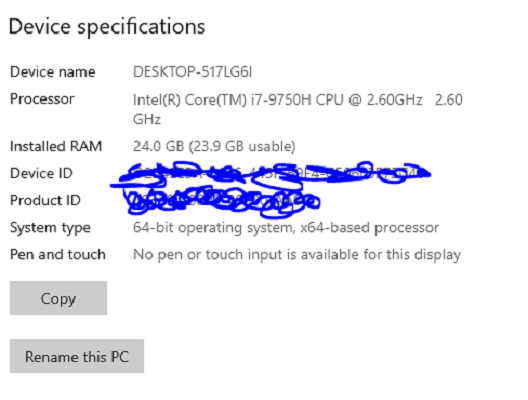Image resolution: width=528 pixels, height=400 pixels.
Task: Select the 24.0 GB RAM value
Action: click(x=158, y=146)
